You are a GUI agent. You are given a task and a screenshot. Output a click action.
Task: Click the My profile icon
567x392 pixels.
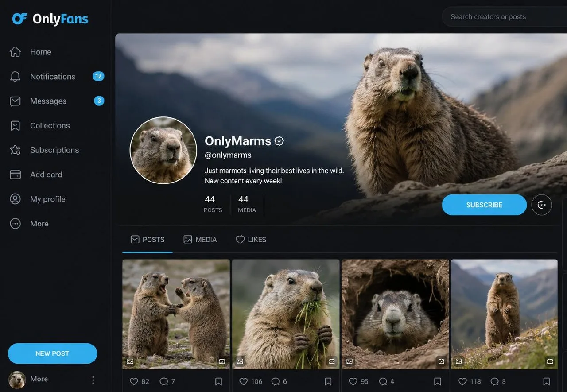[x=15, y=199]
